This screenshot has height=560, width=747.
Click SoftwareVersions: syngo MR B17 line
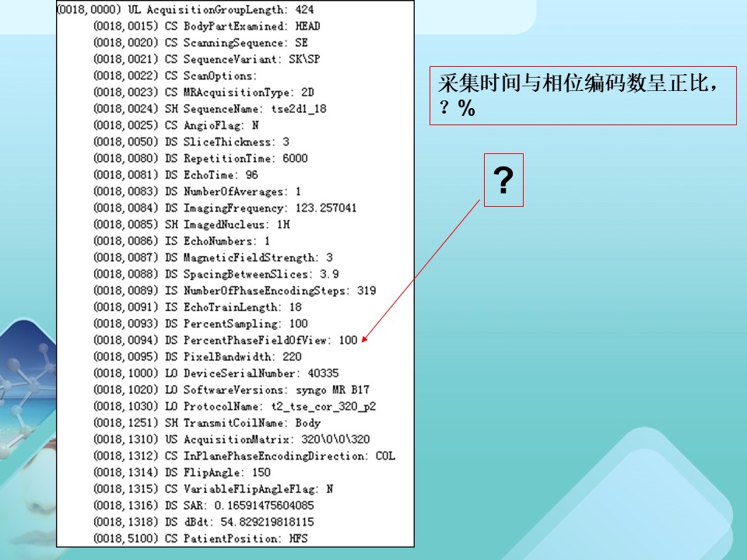(232, 390)
